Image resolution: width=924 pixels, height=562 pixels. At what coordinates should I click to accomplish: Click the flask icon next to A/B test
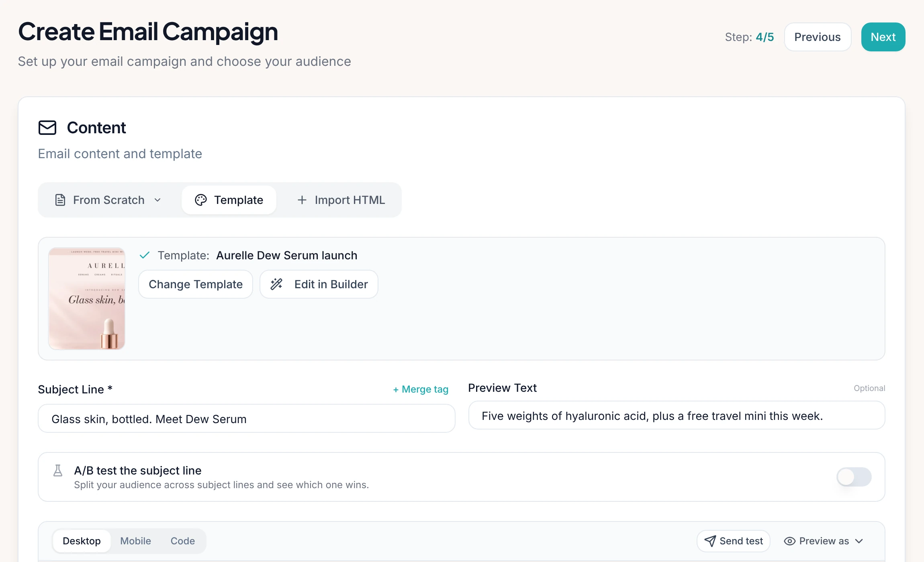click(x=58, y=470)
